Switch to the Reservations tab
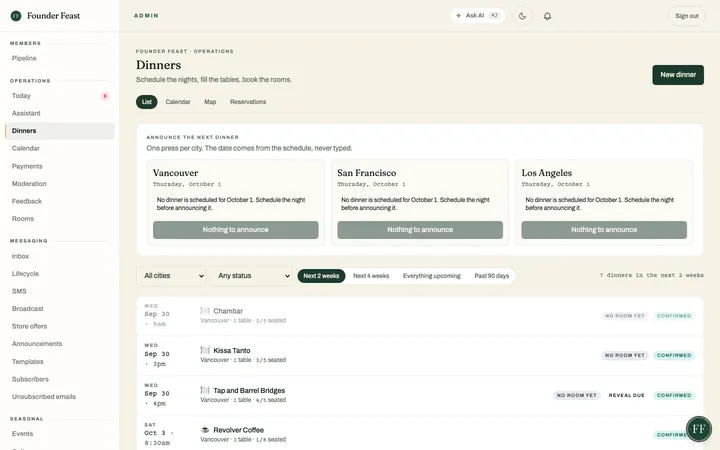Viewport: 720px width, 450px height. [x=248, y=102]
